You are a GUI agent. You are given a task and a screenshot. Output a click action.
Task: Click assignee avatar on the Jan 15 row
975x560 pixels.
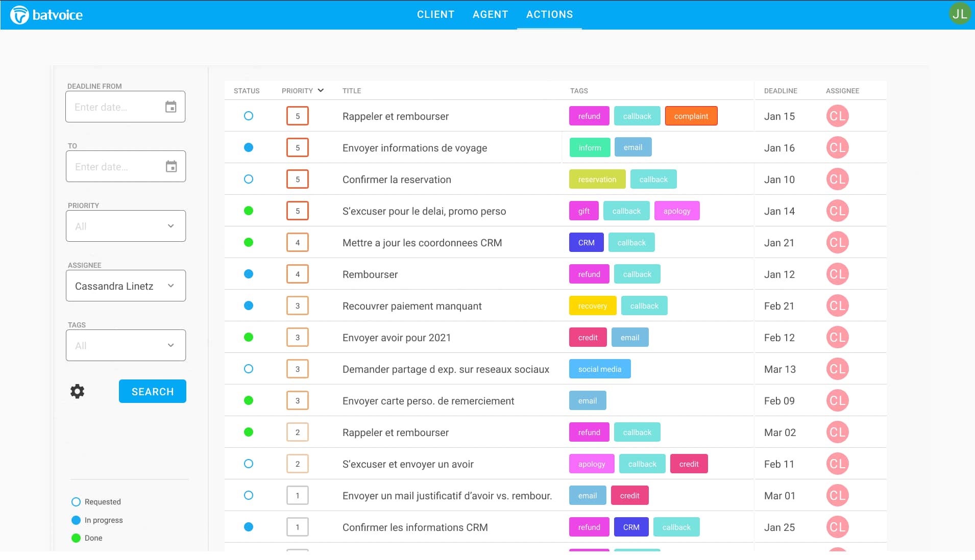point(837,116)
